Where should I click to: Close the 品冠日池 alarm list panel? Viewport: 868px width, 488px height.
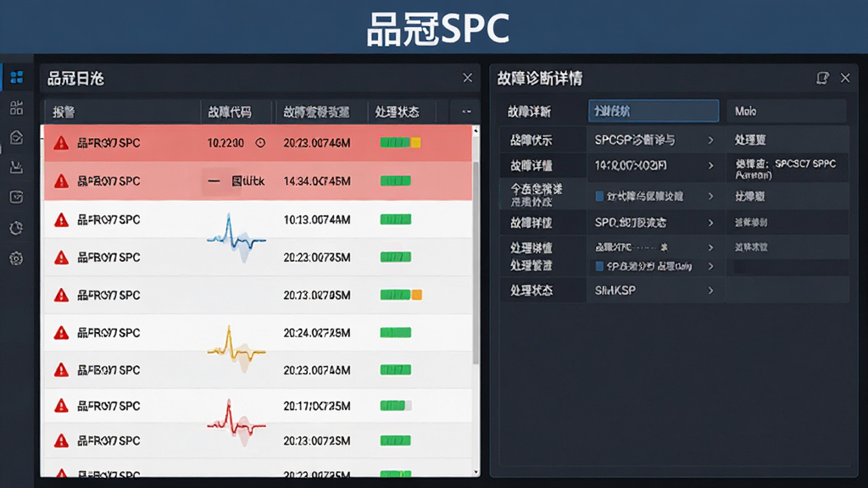pyautogui.click(x=468, y=78)
